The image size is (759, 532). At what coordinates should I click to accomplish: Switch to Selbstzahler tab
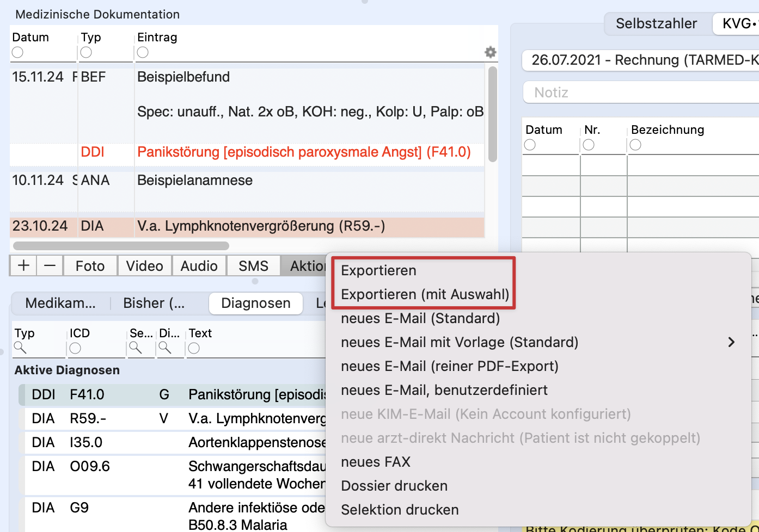(657, 23)
